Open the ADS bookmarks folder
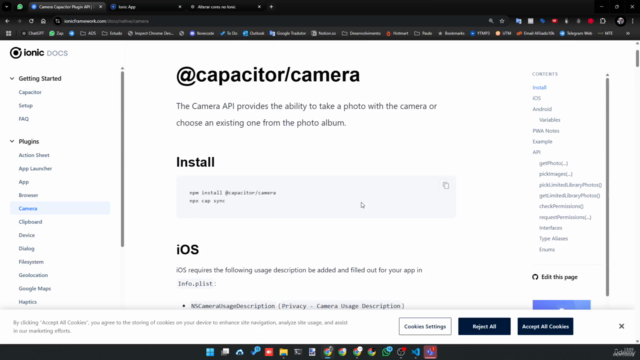The height and width of the screenshot is (360, 640). click(88, 33)
